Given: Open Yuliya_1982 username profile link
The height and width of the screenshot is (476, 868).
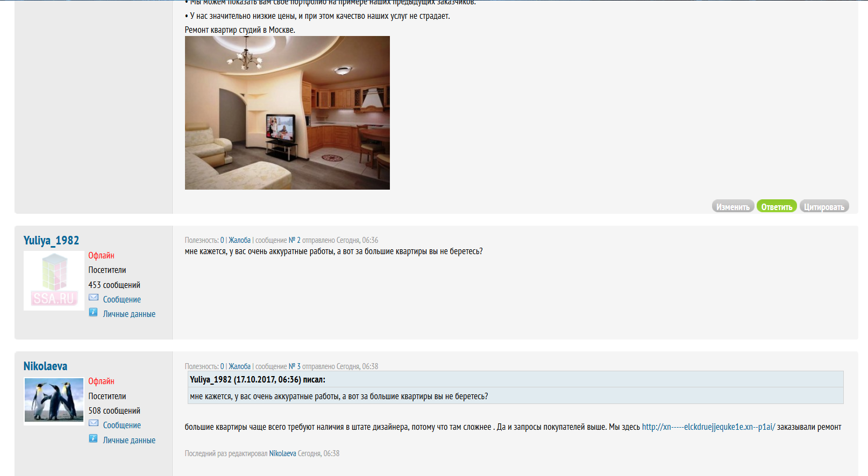Looking at the screenshot, I should 51,241.
